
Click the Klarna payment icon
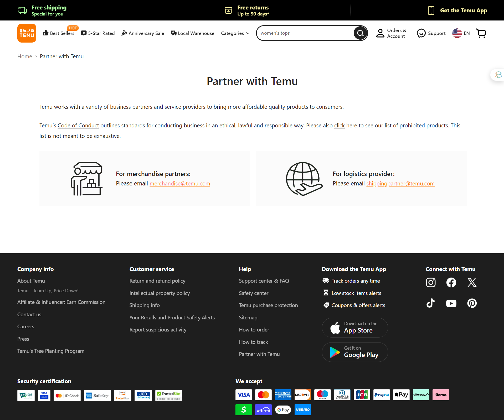click(441, 395)
